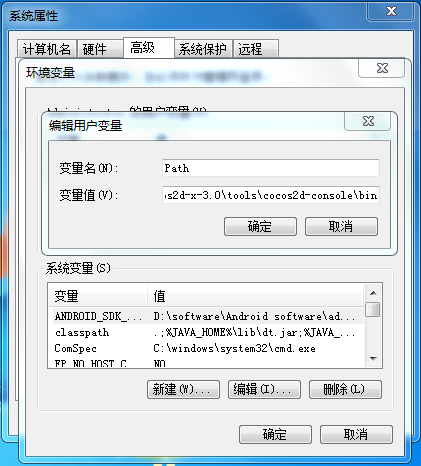This screenshot has width=421, height=466.
Task: Cancel variable edit with 取消 button
Action: (341, 227)
